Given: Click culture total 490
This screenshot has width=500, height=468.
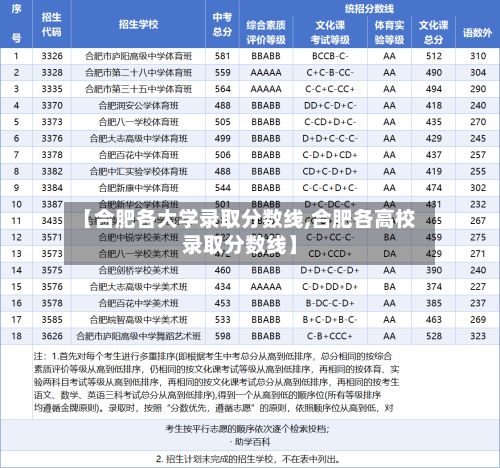Looking at the screenshot, I should tap(434, 72).
